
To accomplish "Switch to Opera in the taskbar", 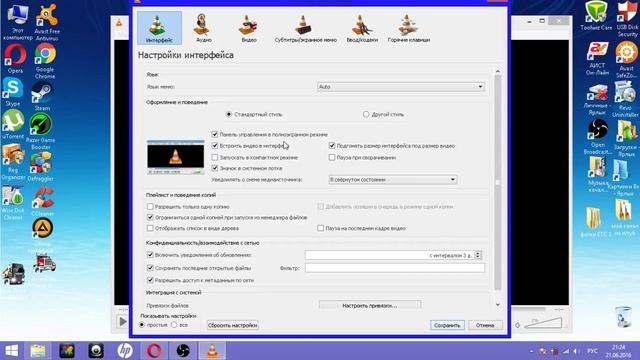I will tap(154, 351).
